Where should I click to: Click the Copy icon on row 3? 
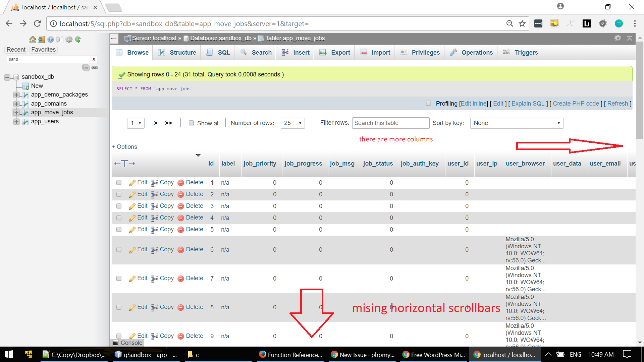[x=155, y=206]
